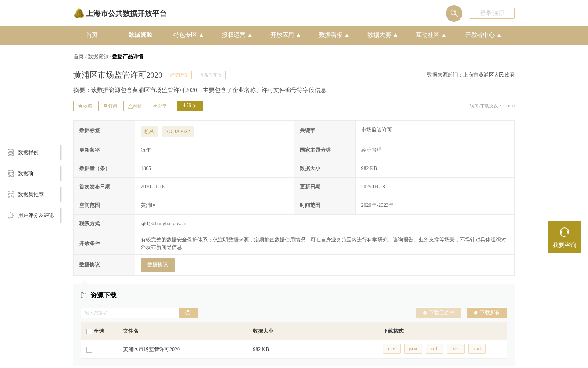Click the 下载所有 download button
588x368 pixels.
487,313
